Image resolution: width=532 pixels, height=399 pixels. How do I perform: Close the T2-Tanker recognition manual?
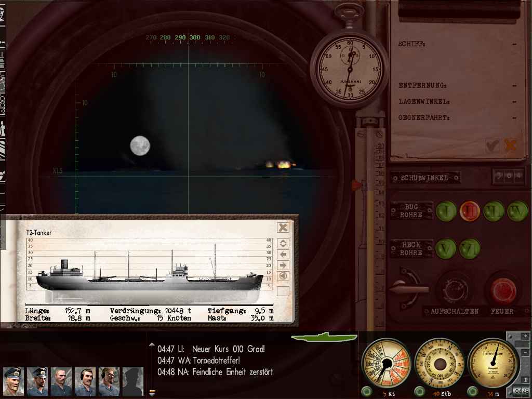point(283,228)
